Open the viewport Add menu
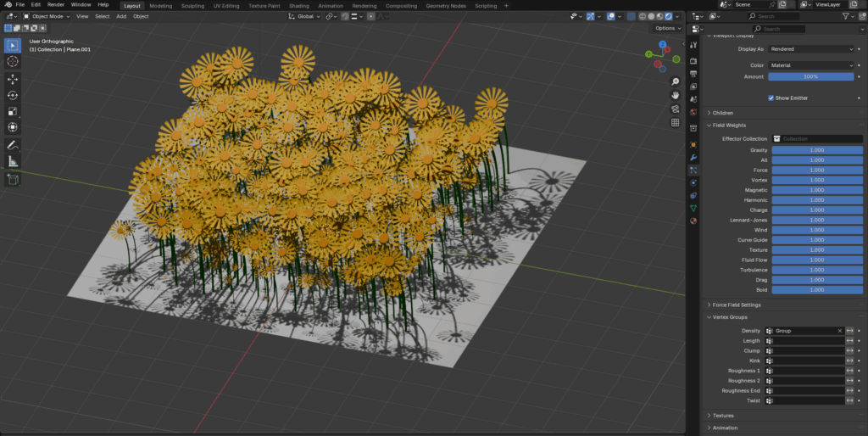 click(x=121, y=16)
